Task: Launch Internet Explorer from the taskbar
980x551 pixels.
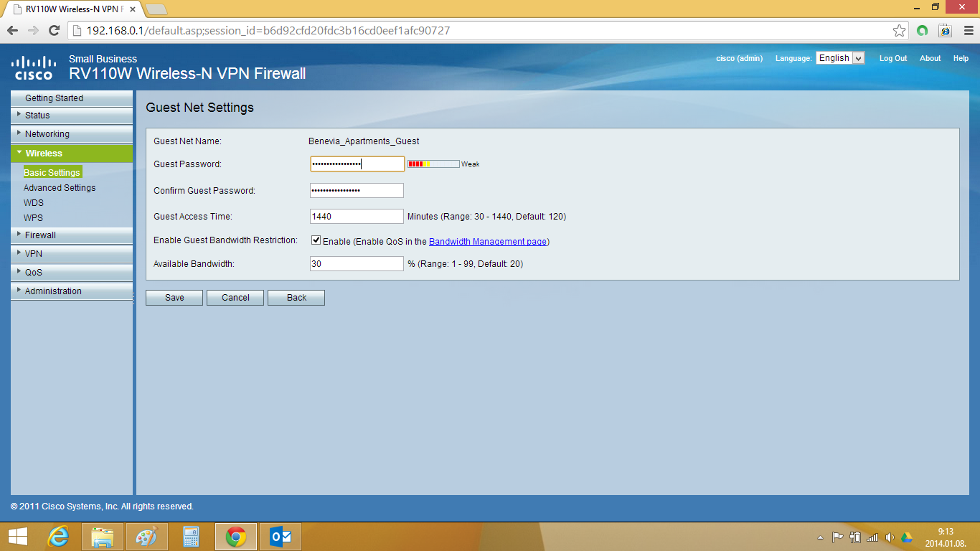Action: 58,537
